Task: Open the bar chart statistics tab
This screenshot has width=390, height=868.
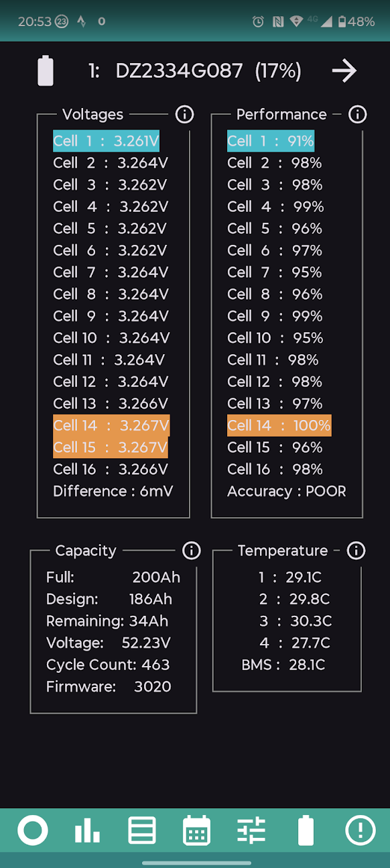Action: tap(87, 831)
